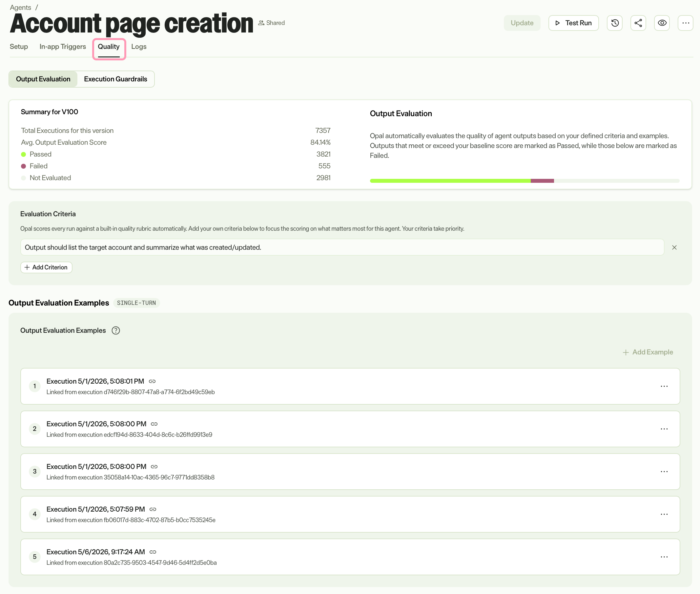Screen dimensions: 700x594
Task: Click link icon beside Execution 9:17:24 AM
Action: [x=153, y=552]
